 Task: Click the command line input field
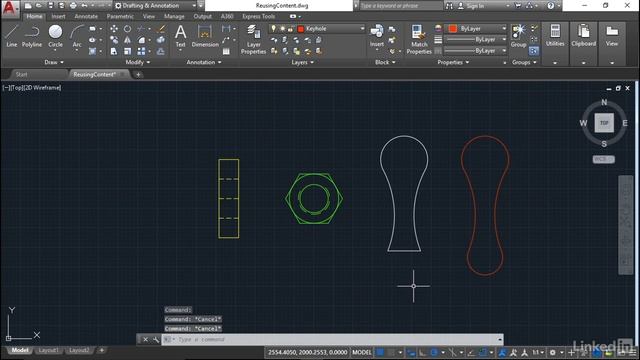point(332,340)
